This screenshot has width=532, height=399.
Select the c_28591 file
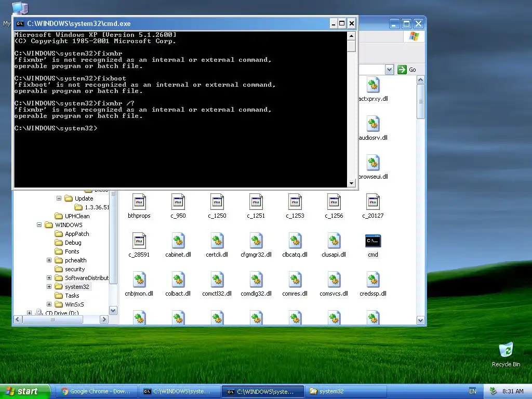click(139, 245)
